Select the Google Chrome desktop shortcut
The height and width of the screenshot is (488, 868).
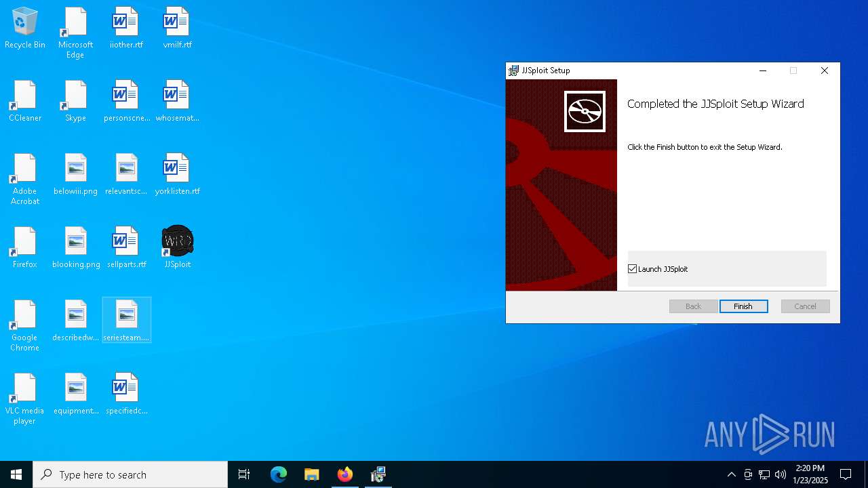25,326
